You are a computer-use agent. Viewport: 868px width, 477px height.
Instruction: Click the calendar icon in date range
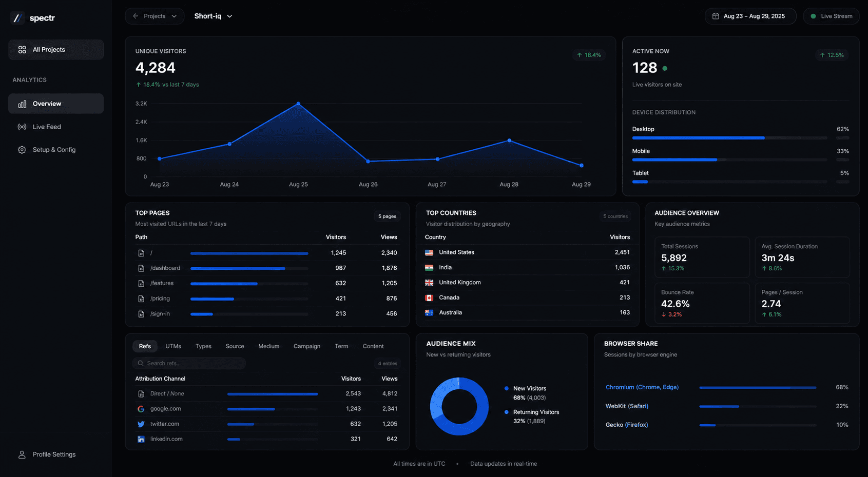tap(716, 16)
